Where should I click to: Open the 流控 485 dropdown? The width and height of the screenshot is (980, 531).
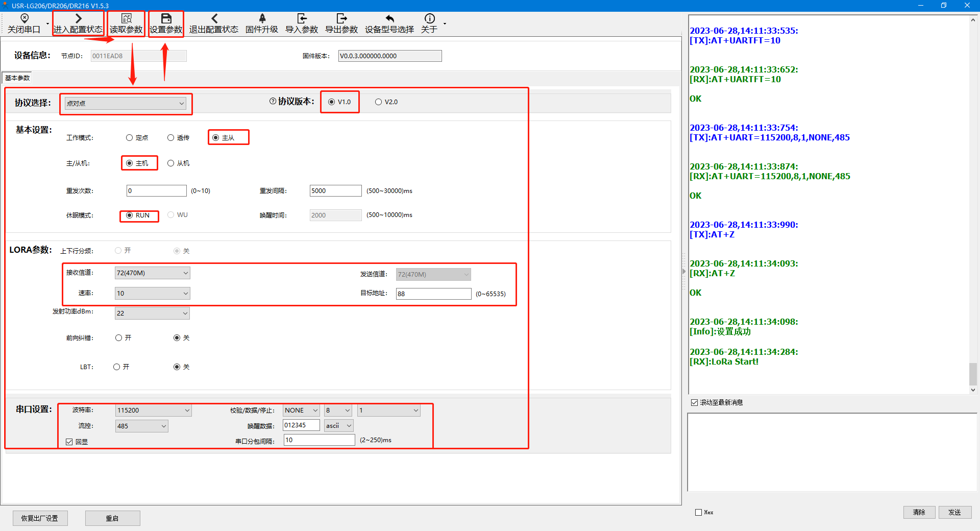click(141, 426)
